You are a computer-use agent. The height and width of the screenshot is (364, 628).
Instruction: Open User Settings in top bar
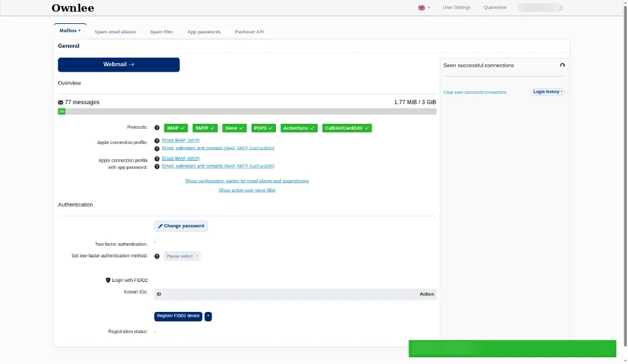(456, 7)
